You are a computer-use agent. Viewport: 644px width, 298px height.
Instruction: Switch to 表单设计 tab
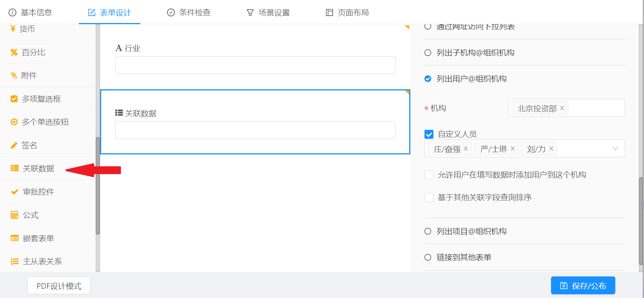coord(109,13)
